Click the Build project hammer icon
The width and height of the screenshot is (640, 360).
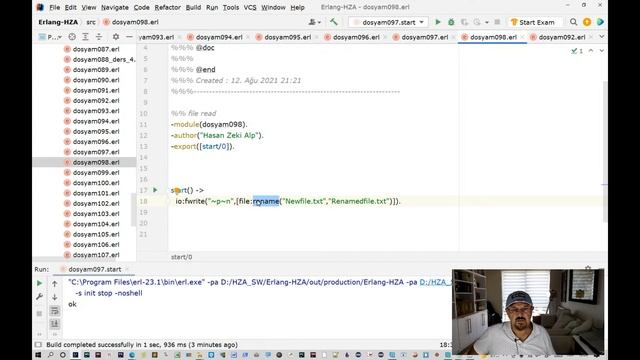[x=334, y=22]
